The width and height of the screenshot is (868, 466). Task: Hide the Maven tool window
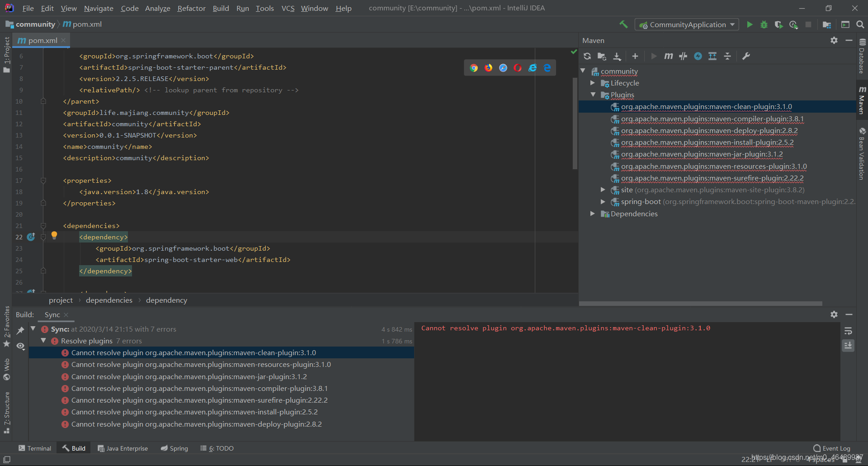[x=849, y=40]
